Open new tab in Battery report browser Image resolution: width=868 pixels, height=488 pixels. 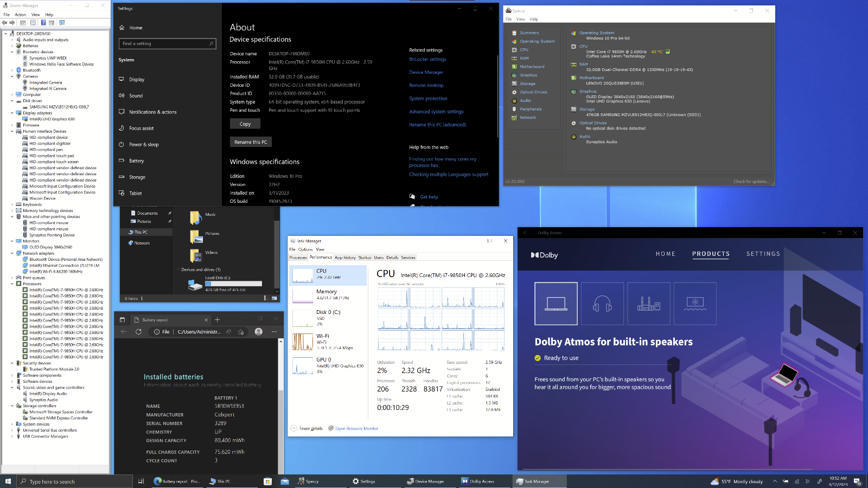coord(218,320)
